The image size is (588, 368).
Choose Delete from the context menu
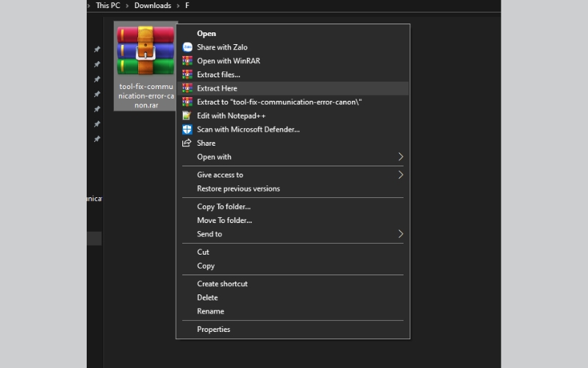293,297
